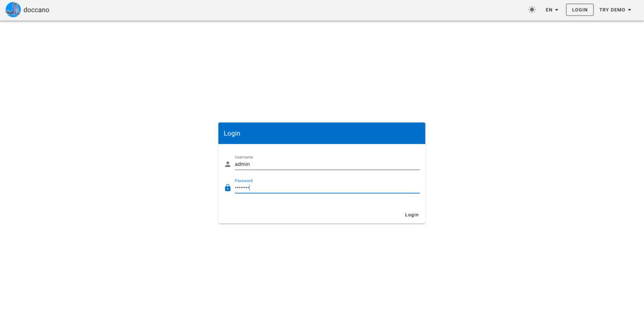Focus the Username input field
The height and width of the screenshot is (317, 644).
327,164
